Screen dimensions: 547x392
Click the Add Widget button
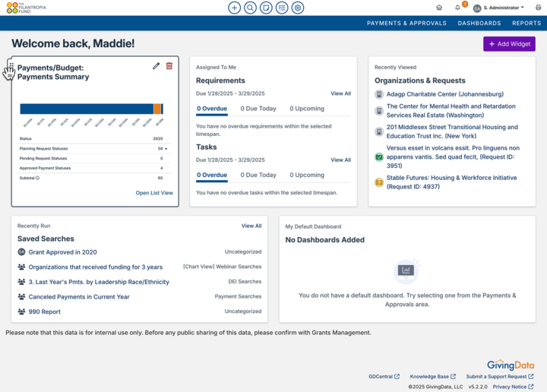tap(509, 44)
